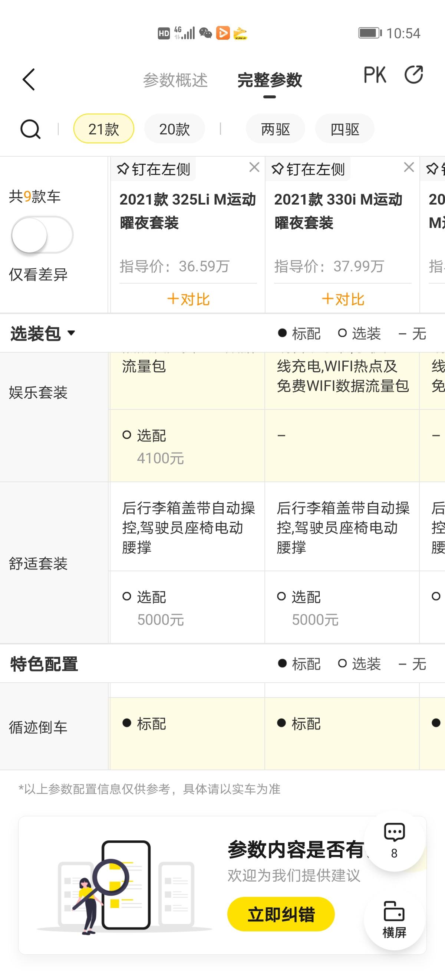Viewport: 445px width, 980px height.
Task: Remove the 2021款 330i column
Action: point(409,167)
